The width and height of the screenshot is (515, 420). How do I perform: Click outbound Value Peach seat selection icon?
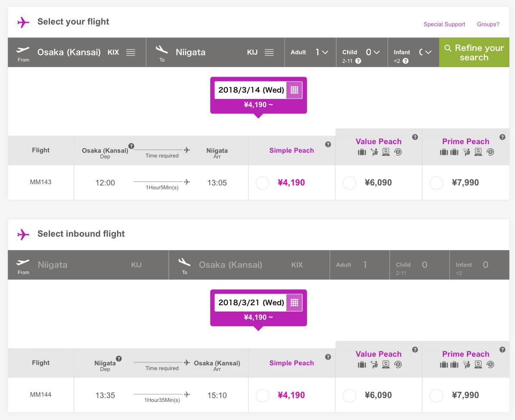pyautogui.click(x=374, y=152)
